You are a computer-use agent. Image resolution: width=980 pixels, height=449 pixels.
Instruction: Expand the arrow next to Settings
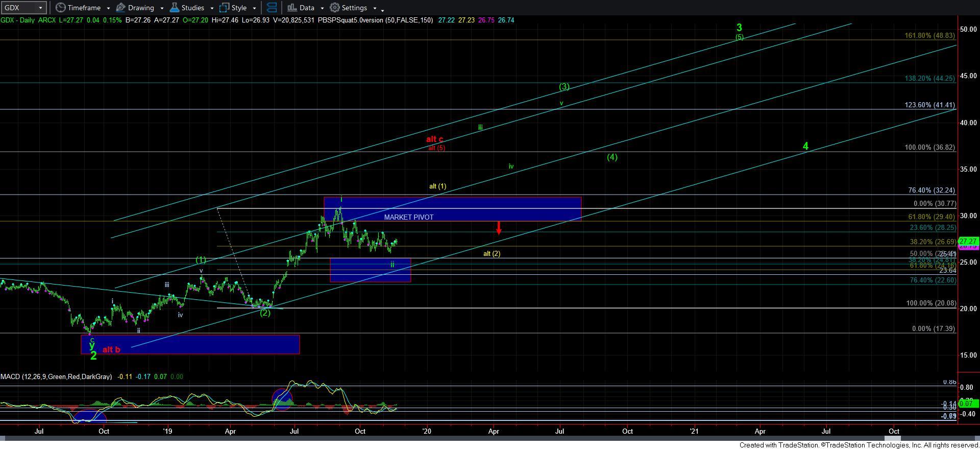tap(375, 8)
